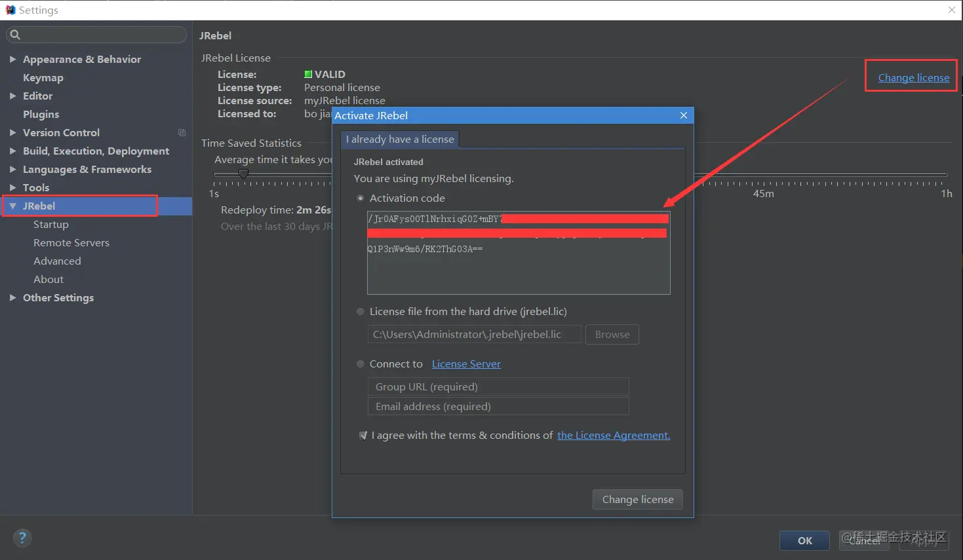Viewport: 963px width, 560px height.
Task: Click the activation code text area
Action: pos(519,253)
